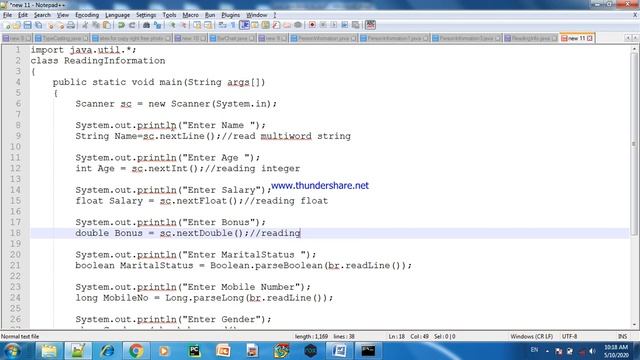
Task: Click 'Ln : 18' in status bar
Action: click(x=396, y=337)
